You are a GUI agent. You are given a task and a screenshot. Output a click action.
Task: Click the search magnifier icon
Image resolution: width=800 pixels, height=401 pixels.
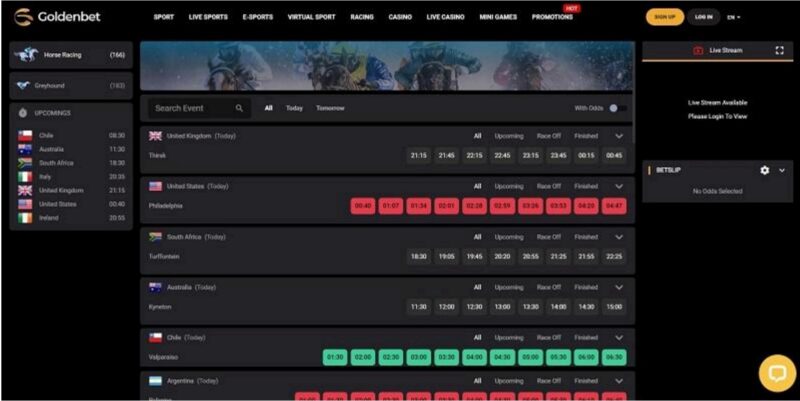(x=240, y=108)
